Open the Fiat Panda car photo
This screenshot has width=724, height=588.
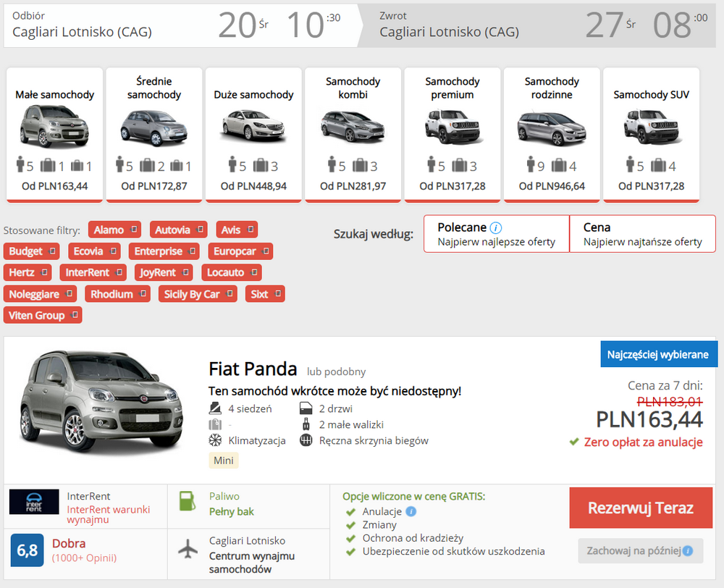tap(101, 403)
